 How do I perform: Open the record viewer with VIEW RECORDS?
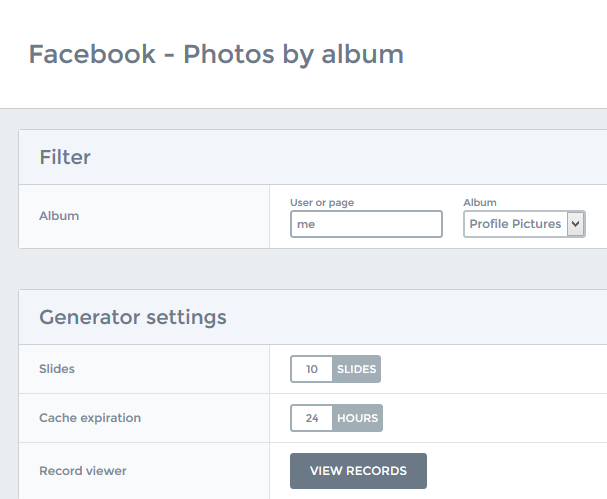pos(358,471)
